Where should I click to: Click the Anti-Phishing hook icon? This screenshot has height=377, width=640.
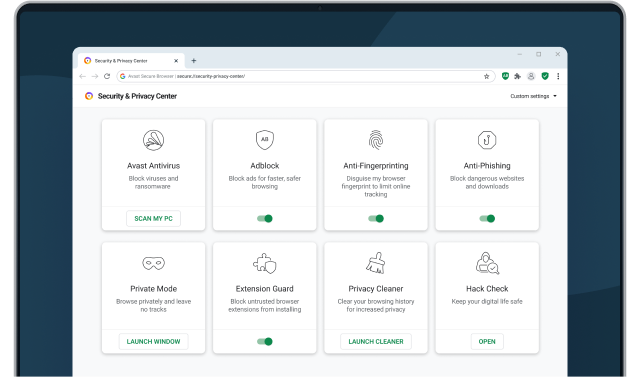tap(487, 140)
